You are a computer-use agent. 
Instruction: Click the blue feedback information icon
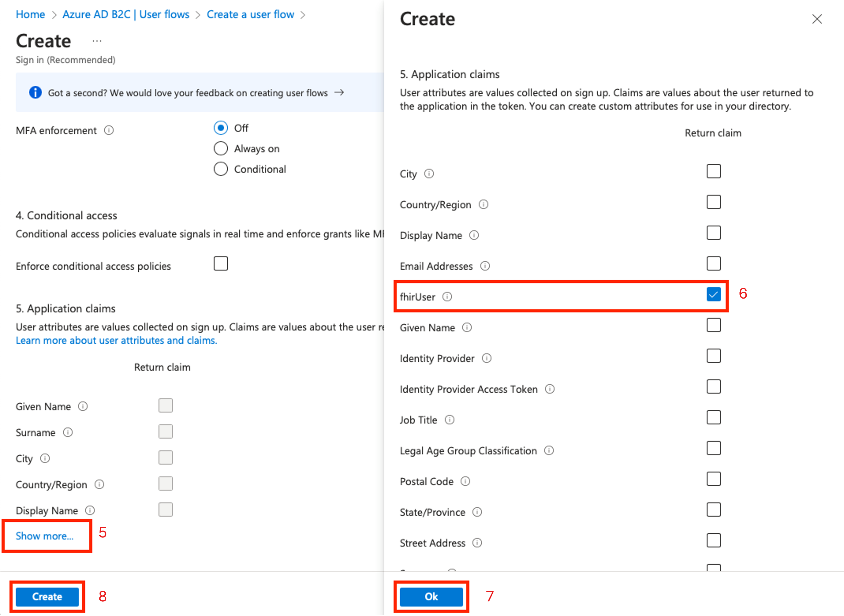pyautogui.click(x=35, y=92)
